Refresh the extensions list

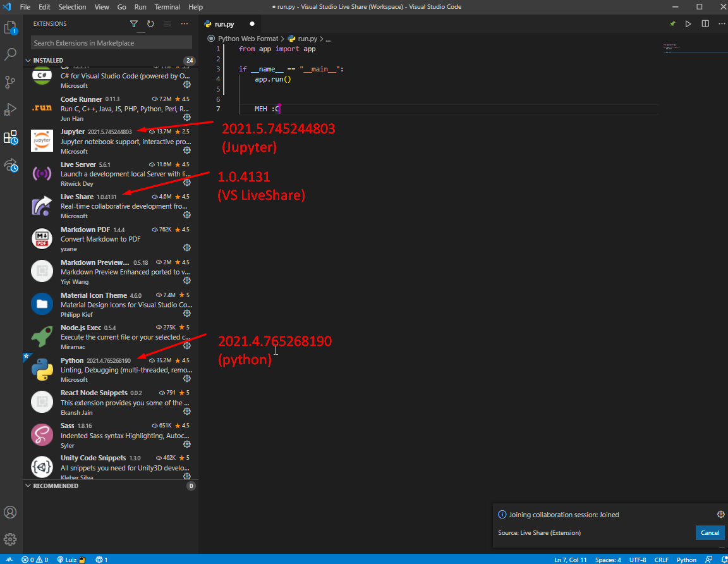[x=150, y=23]
